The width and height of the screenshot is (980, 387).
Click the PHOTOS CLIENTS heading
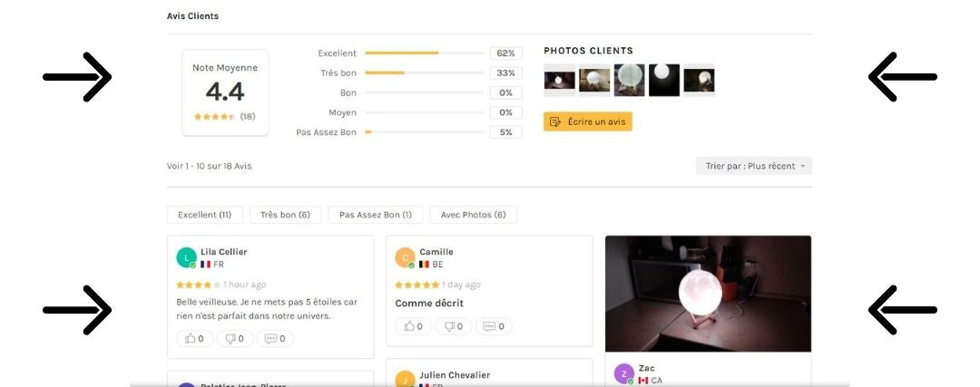(588, 51)
